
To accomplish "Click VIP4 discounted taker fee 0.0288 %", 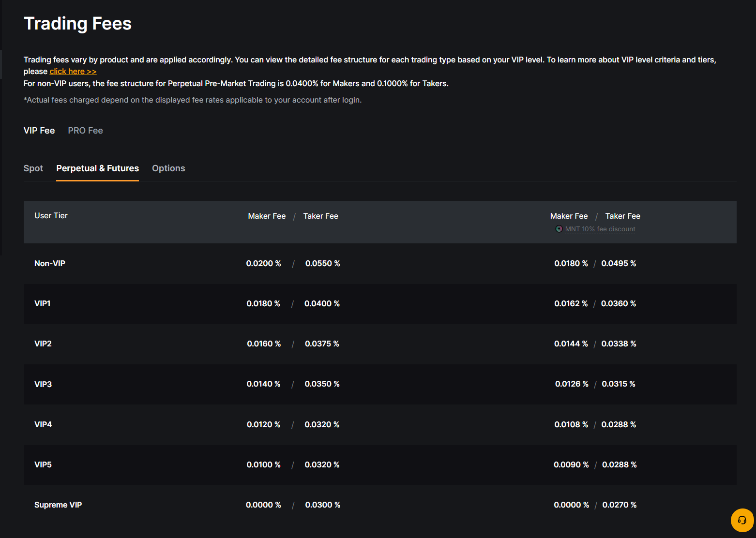I will coord(619,425).
